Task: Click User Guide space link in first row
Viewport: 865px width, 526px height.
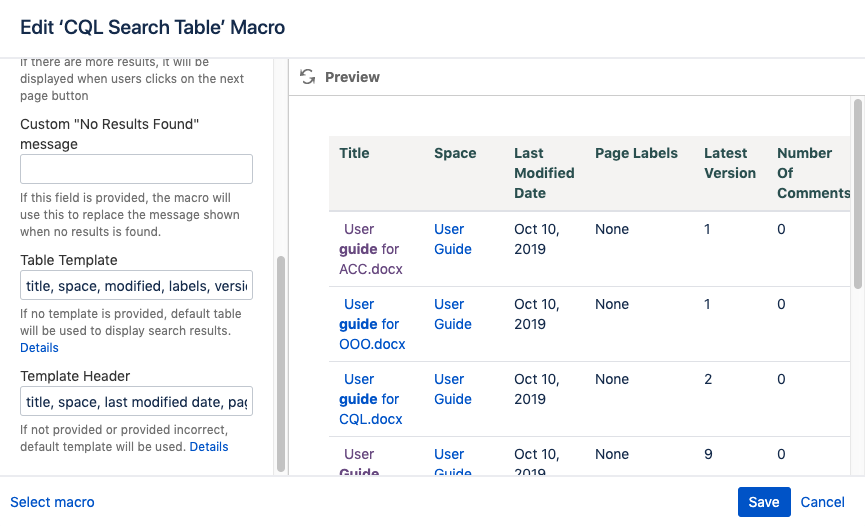Action: tap(452, 239)
